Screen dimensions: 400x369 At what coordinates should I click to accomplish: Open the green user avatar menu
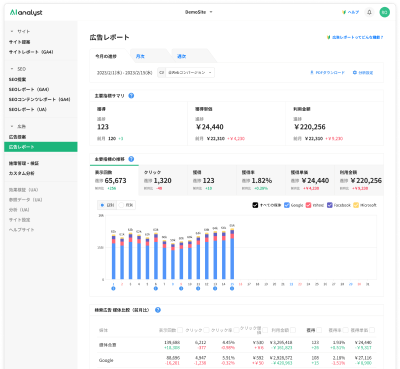pyautogui.click(x=385, y=12)
